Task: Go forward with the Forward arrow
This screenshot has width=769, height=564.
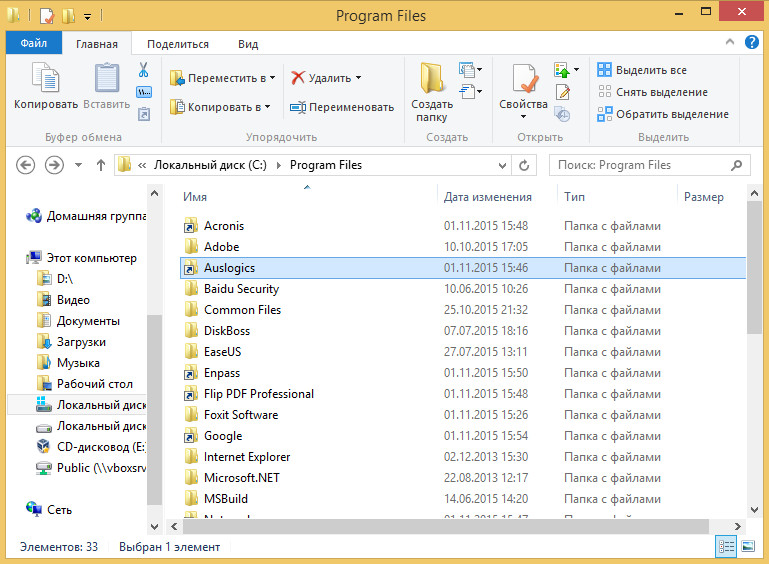Action: pyautogui.click(x=54, y=165)
